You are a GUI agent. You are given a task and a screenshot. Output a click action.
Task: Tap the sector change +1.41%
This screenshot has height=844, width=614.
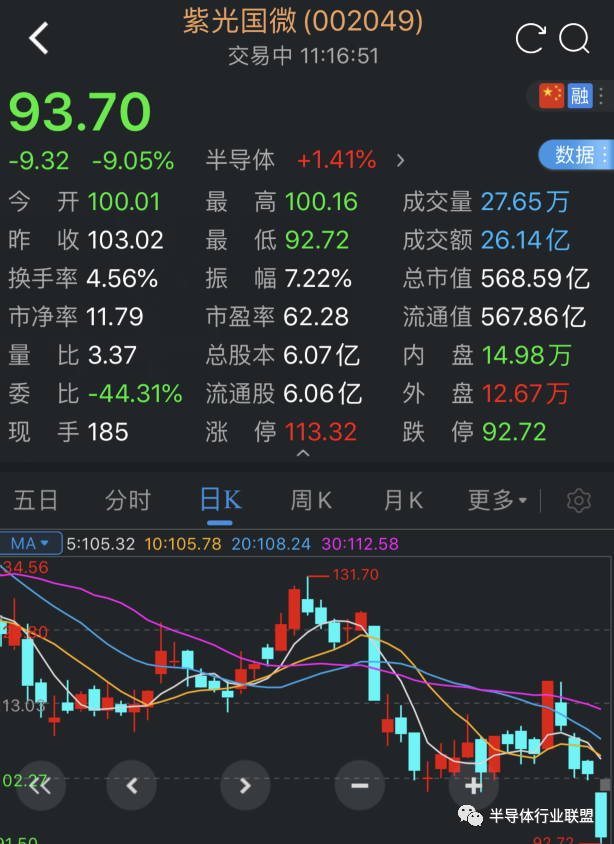[336, 160]
